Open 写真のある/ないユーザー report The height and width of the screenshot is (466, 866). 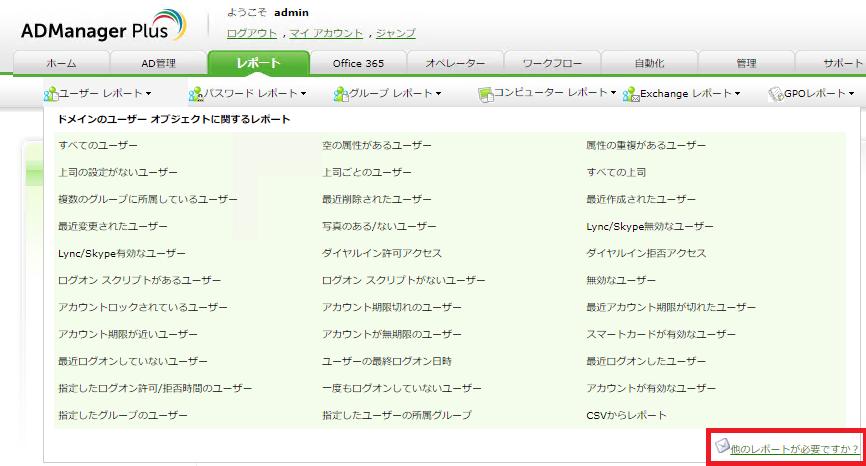379,226
